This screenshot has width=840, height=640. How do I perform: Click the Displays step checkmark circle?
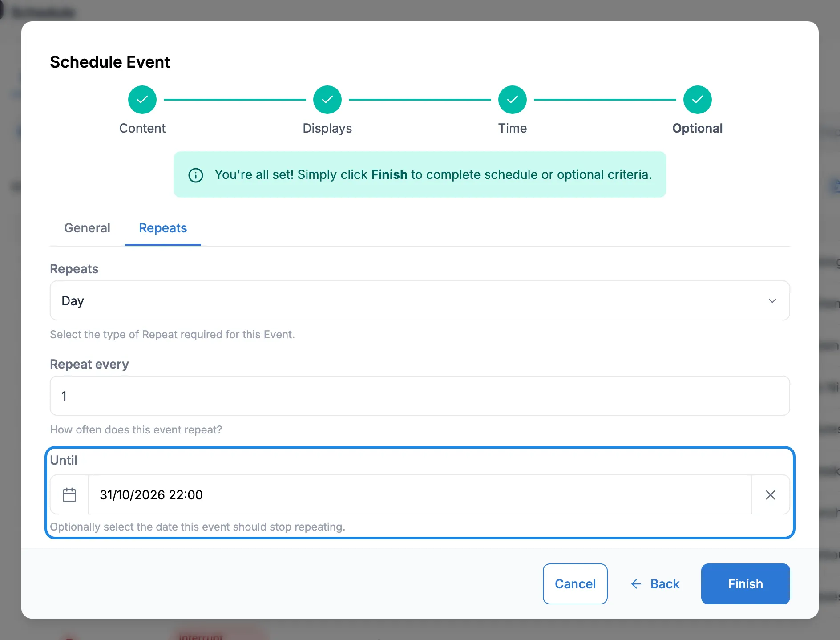(327, 100)
